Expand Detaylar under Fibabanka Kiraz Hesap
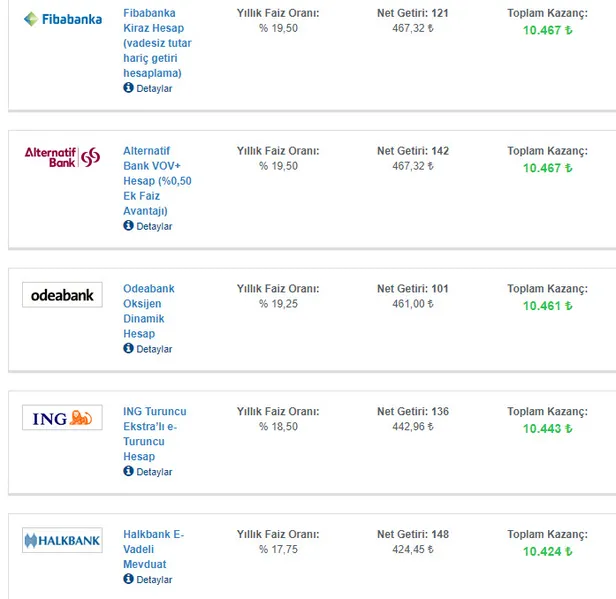The height and width of the screenshot is (599, 616). coord(154,89)
